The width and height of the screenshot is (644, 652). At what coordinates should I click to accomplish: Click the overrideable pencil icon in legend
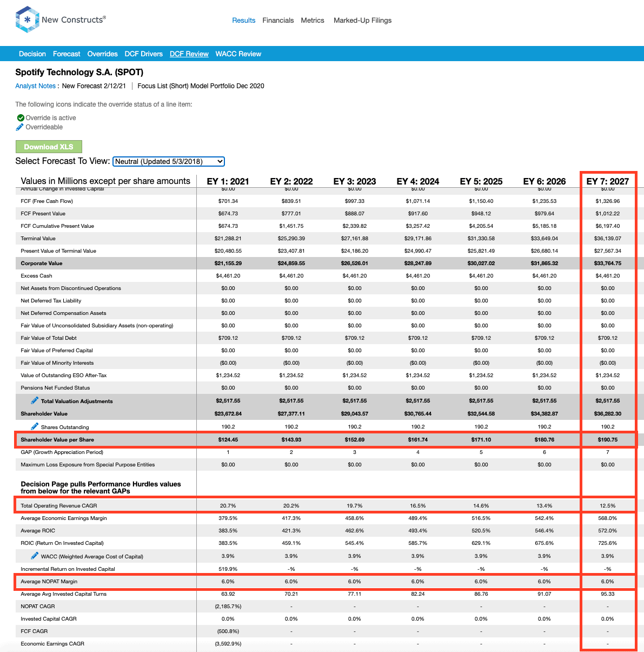pyautogui.click(x=20, y=127)
